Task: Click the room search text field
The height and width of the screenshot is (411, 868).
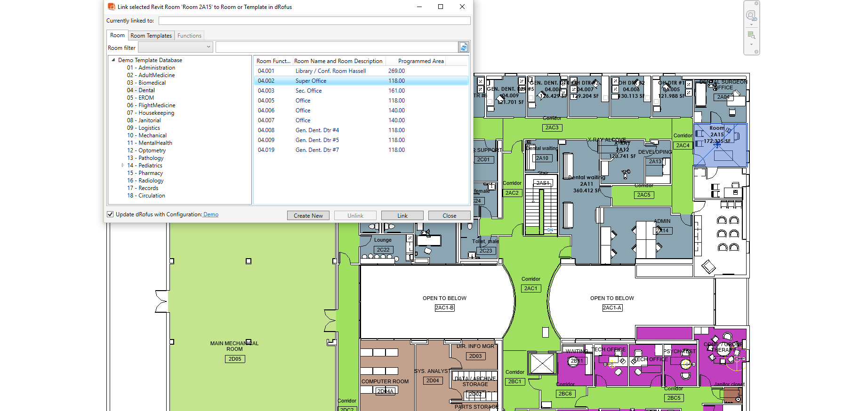Action: pyautogui.click(x=337, y=47)
